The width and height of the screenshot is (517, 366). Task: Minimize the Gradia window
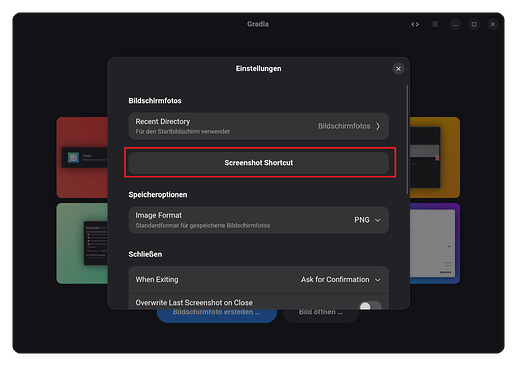[455, 24]
